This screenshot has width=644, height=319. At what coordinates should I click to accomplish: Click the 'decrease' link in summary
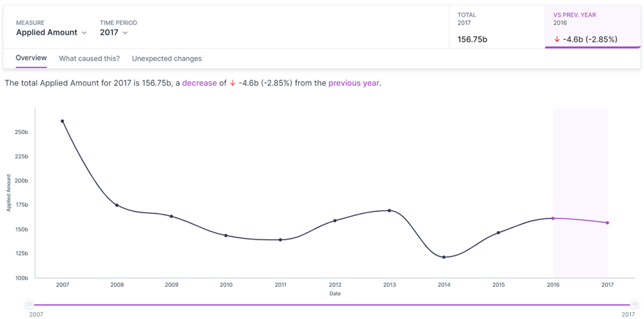(199, 83)
